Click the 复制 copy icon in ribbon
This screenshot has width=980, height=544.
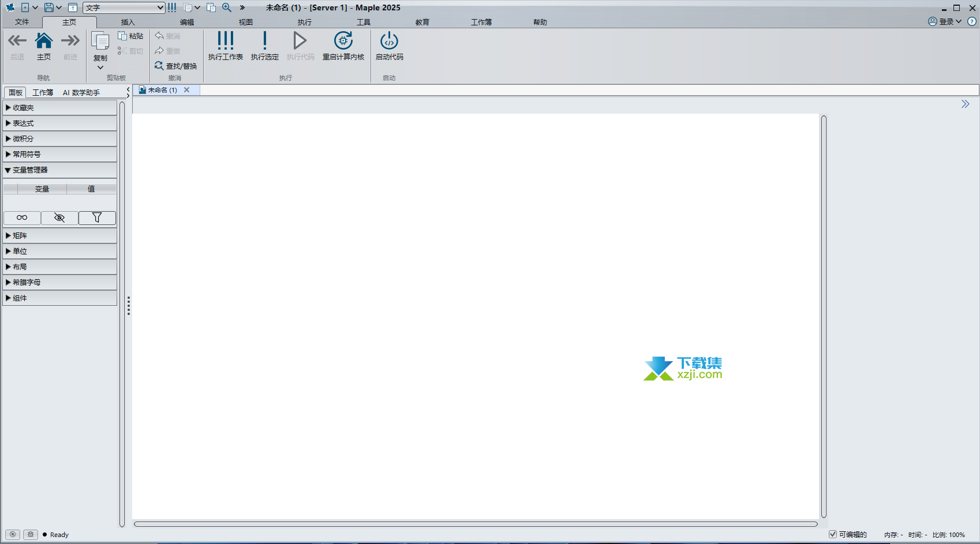100,42
